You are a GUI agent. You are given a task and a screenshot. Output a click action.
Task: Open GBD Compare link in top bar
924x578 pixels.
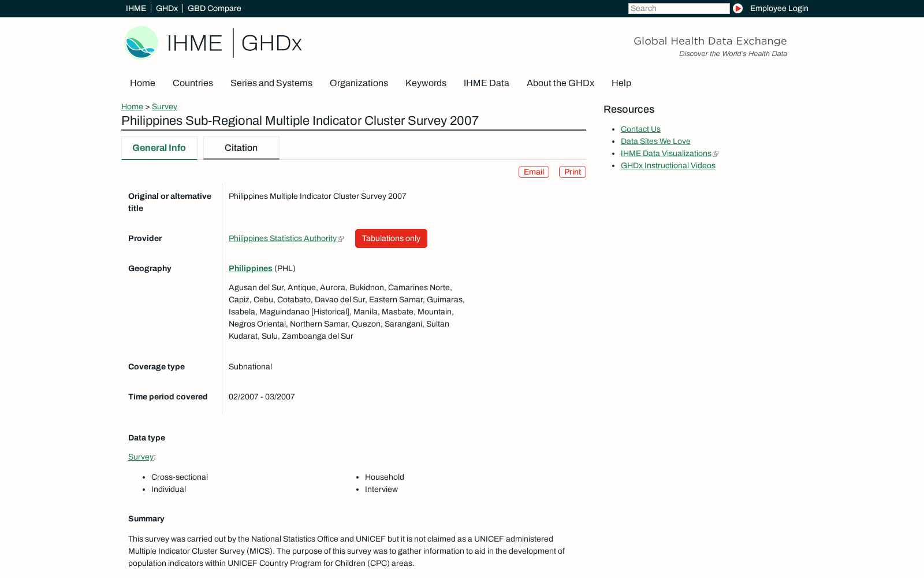214,8
